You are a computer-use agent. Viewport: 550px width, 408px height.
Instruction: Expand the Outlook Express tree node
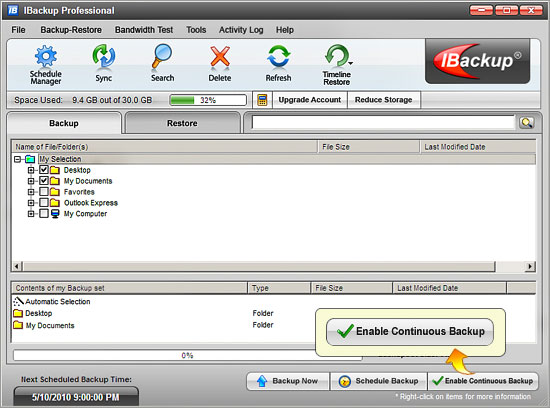click(31, 203)
